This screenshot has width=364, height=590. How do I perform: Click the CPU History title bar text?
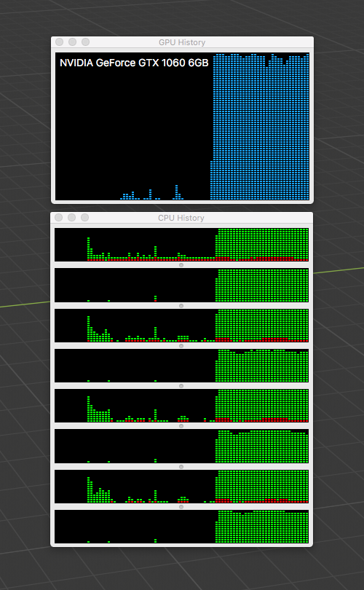181,218
